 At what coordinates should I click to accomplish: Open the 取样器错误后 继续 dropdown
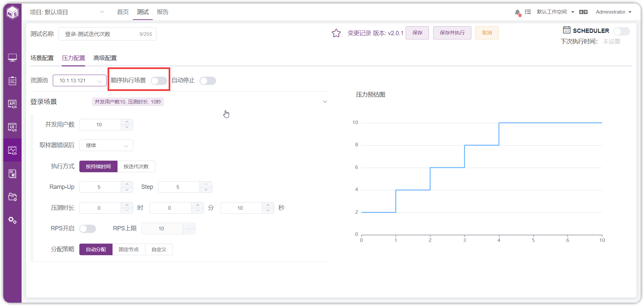point(106,145)
